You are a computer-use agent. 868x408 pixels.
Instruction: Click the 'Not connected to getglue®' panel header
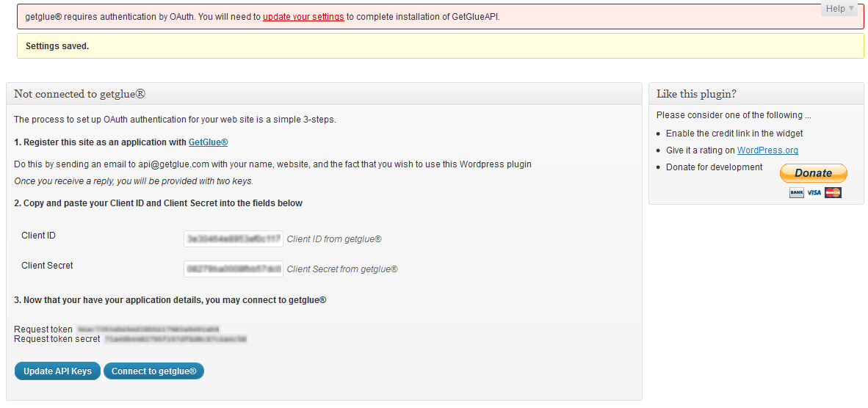324,94
